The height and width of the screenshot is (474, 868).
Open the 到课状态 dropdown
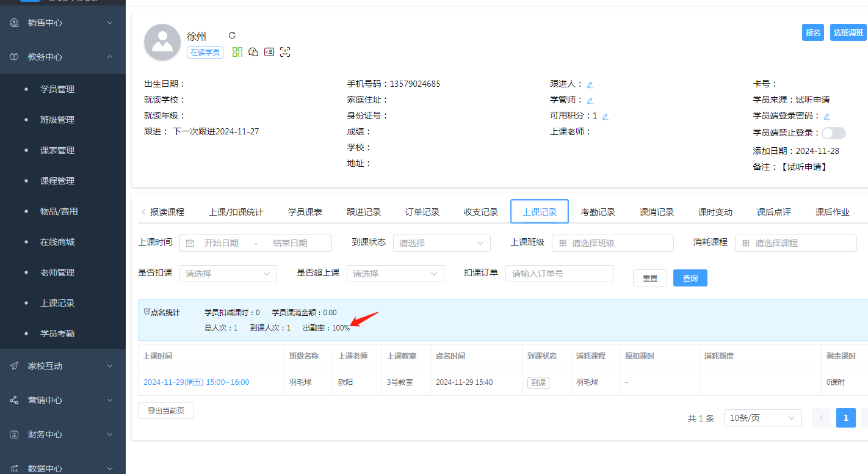pyautogui.click(x=442, y=243)
